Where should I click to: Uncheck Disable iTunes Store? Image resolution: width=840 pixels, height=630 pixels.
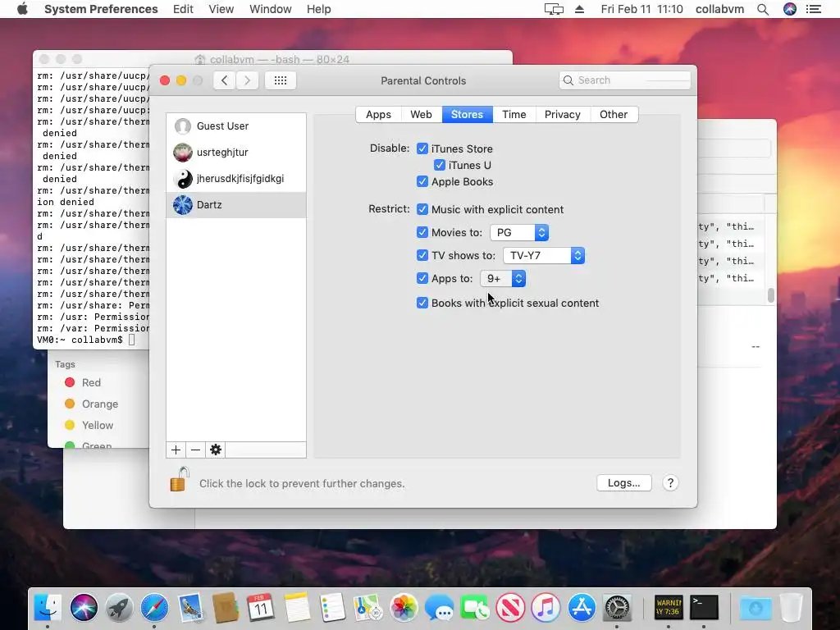(x=422, y=148)
